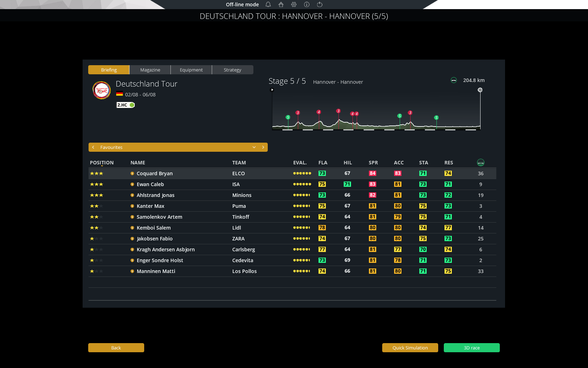588x368 pixels.
Task: Select the last green sprint marker on profile
Action: (x=436, y=117)
